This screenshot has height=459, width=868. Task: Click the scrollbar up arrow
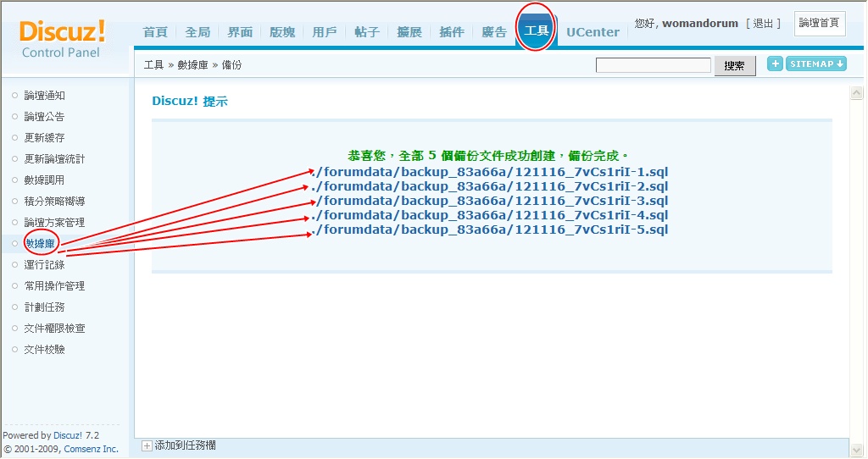857,92
